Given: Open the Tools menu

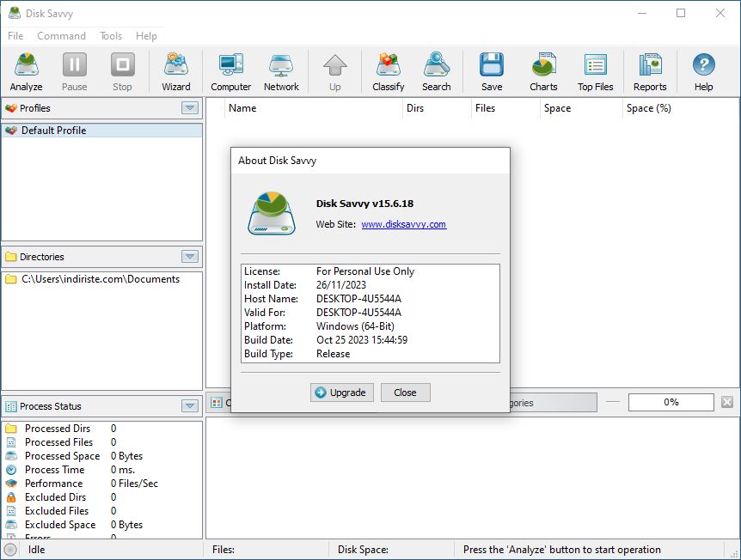Looking at the screenshot, I should [111, 36].
